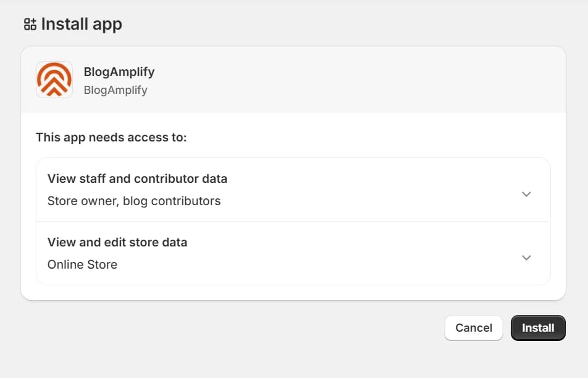Click the grid icon beside Install app title
588x378 pixels.
tap(28, 25)
